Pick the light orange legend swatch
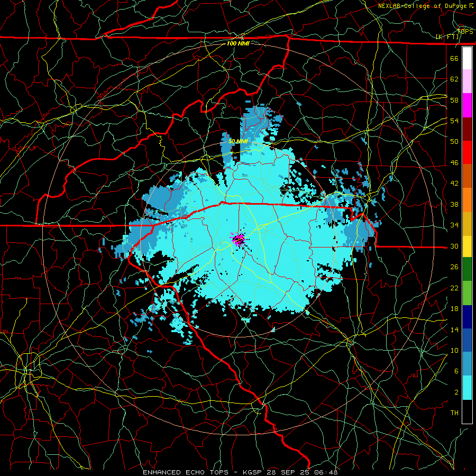Screen dimensions: 476x476 467,199
